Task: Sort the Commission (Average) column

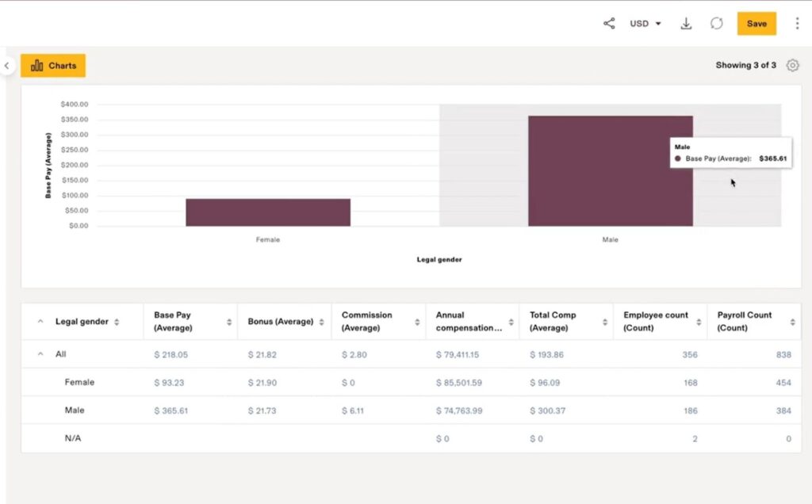Action: pos(419,321)
